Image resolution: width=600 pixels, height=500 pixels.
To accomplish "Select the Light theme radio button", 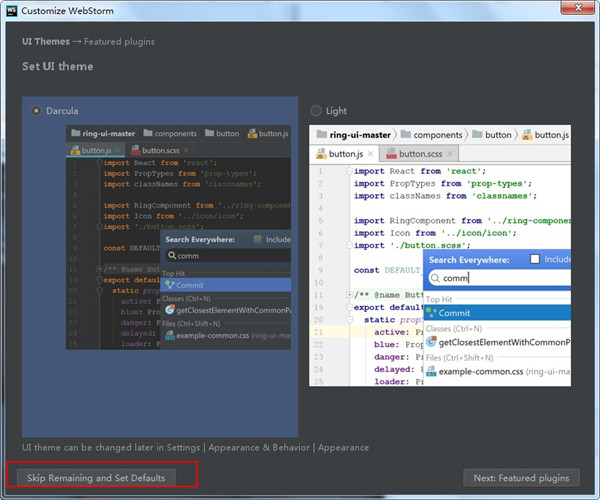I will [x=317, y=111].
